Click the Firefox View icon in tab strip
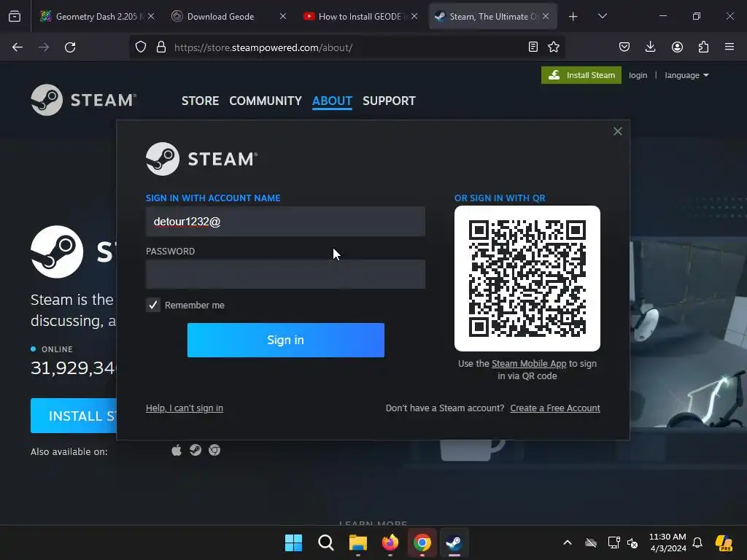The width and height of the screenshot is (747, 560). pyautogui.click(x=15, y=17)
